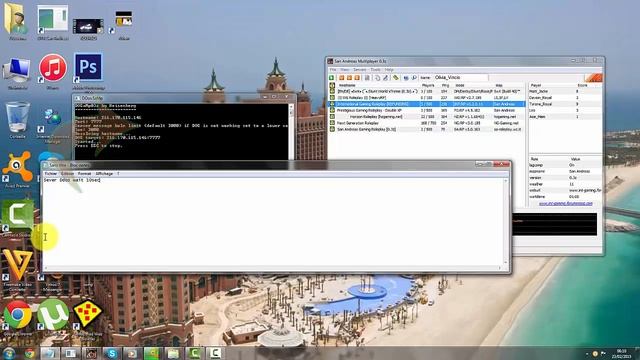
Task: Click clock in system tray
Action: (622, 353)
